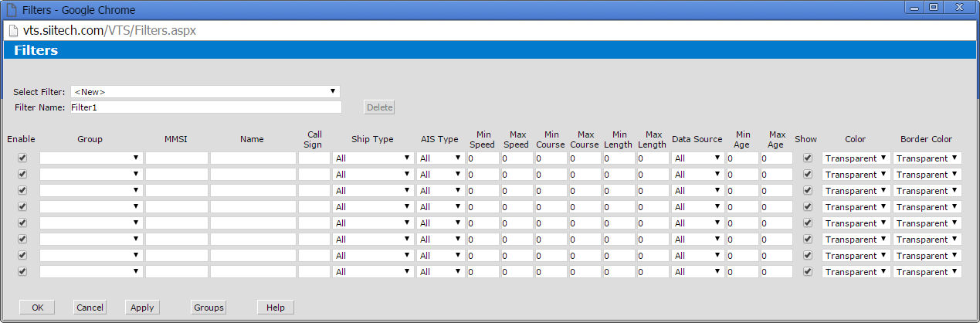Click the page document icon in title bar
This screenshot has height=323, width=980.
click(x=11, y=8)
